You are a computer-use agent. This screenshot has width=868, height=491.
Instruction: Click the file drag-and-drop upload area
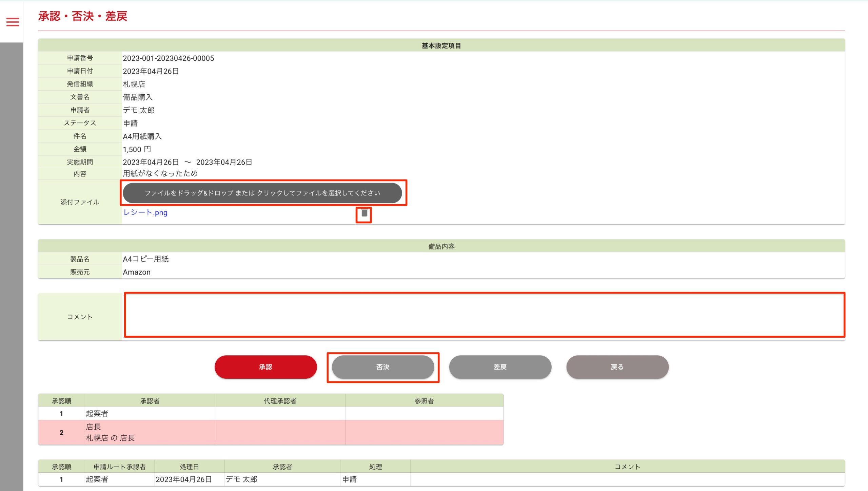262,193
